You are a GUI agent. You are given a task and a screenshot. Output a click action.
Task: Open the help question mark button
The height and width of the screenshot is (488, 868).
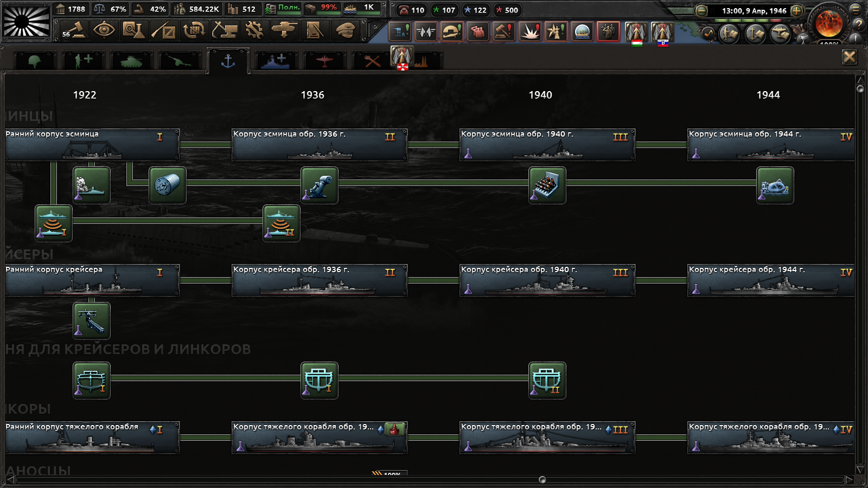[858, 24]
